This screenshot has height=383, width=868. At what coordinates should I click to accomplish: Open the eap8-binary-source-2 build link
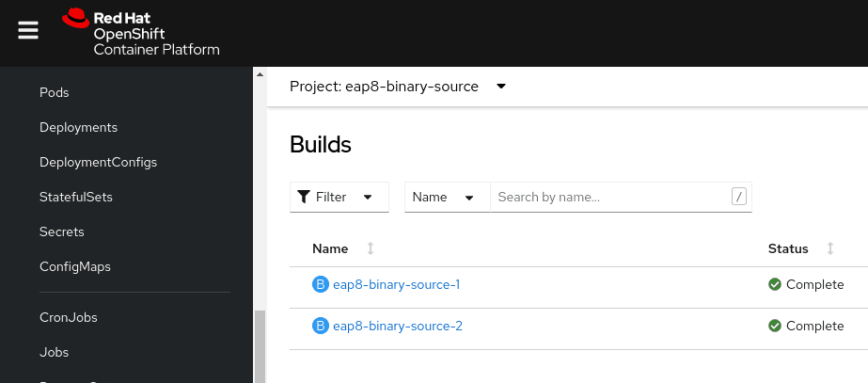[x=397, y=326]
